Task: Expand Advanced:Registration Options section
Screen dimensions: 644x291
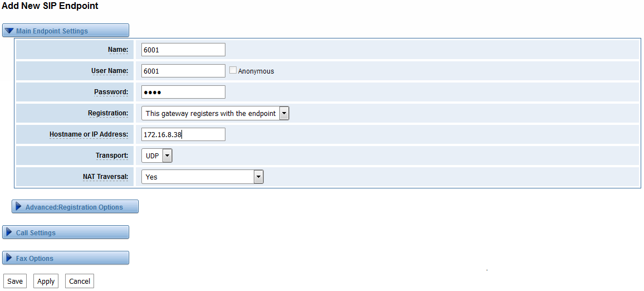Action: [x=75, y=207]
